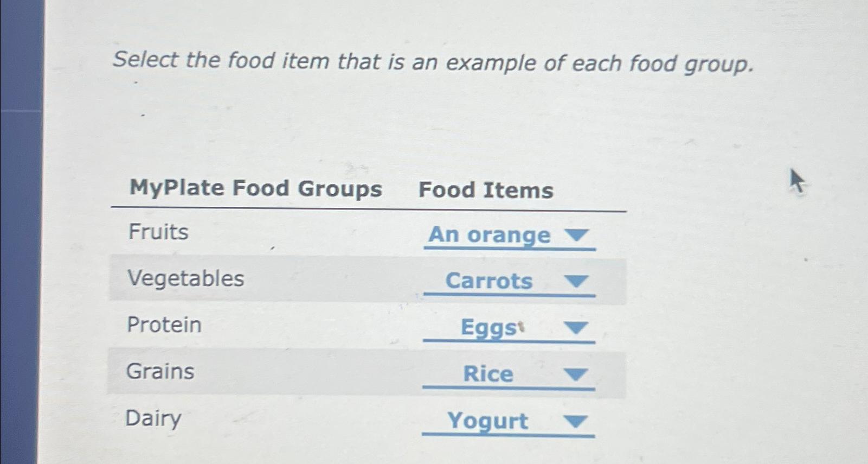The image size is (868, 464).
Task: Click the triangle icon next to Eggs
Action: pos(576,328)
